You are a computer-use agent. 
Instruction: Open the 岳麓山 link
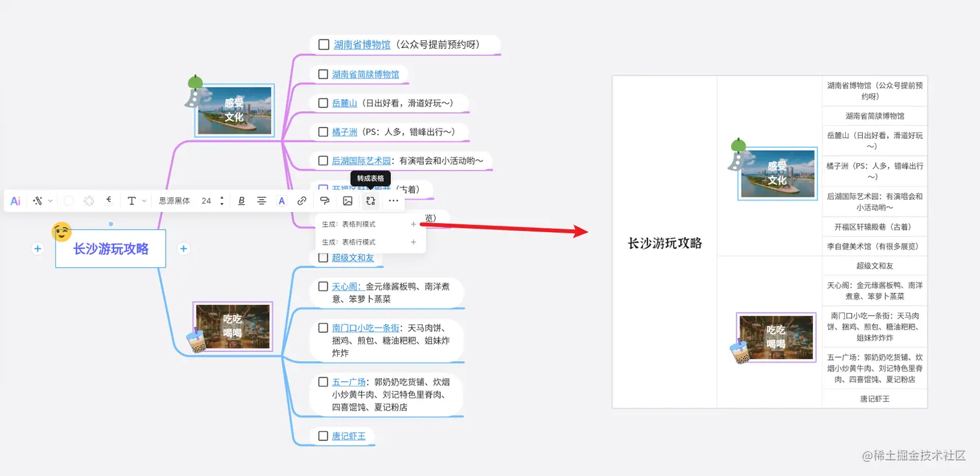click(345, 102)
